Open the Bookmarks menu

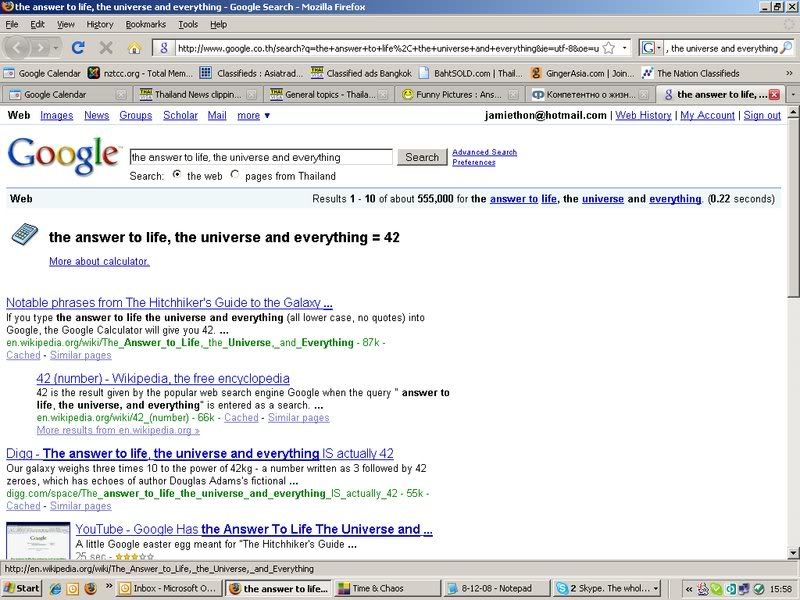pos(145,24)
